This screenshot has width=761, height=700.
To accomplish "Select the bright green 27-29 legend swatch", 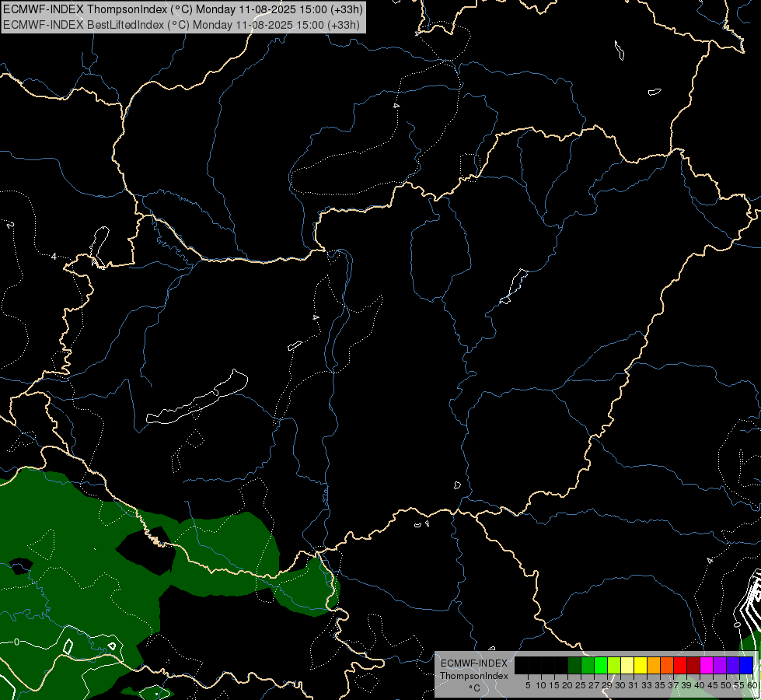I will tap(601, 665).
